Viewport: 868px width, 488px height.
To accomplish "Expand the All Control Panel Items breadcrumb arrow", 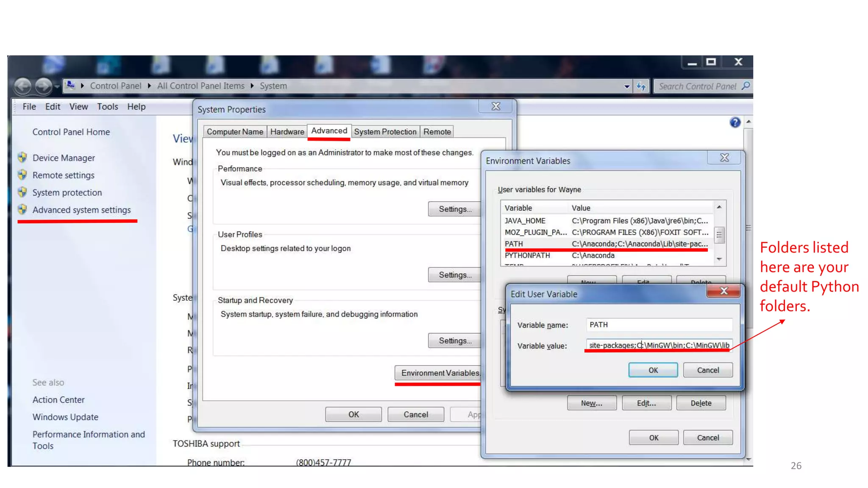I will 252,86.
